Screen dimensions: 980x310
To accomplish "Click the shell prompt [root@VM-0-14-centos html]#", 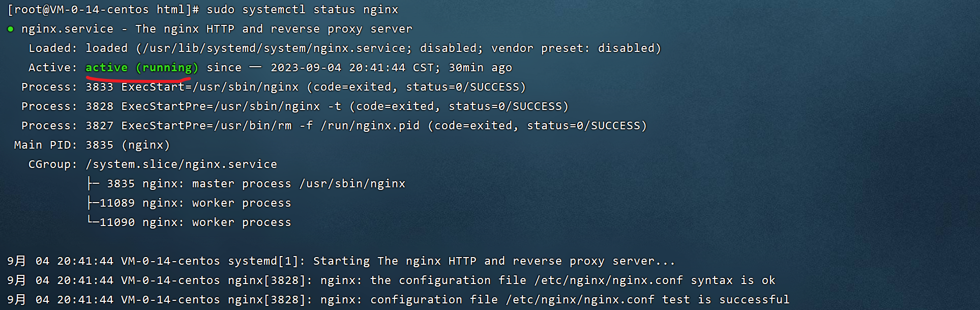I will (x=103, y=10).
